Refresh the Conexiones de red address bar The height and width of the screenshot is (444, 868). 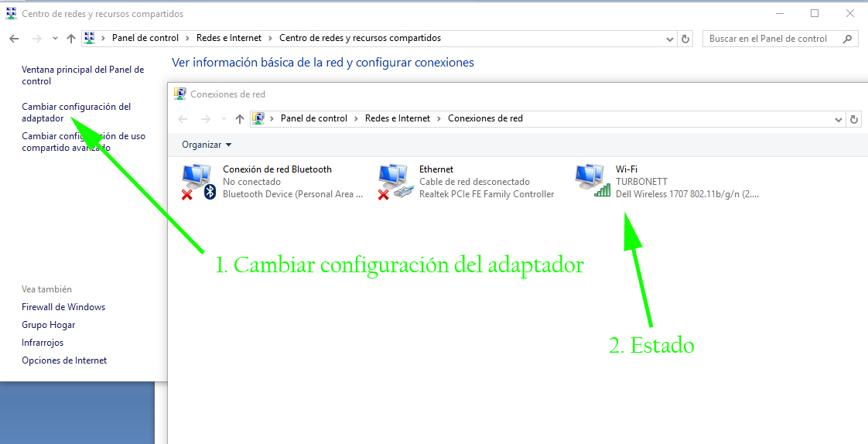point(854,119)
